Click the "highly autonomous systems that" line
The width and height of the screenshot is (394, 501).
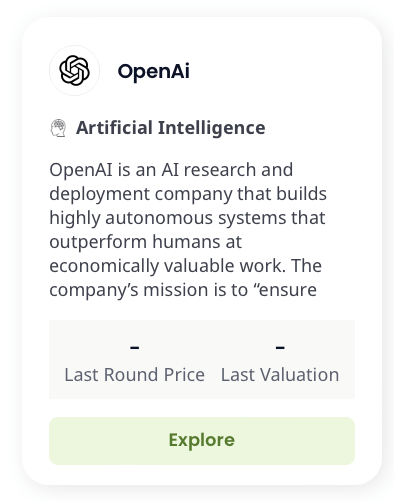[187, 218]
